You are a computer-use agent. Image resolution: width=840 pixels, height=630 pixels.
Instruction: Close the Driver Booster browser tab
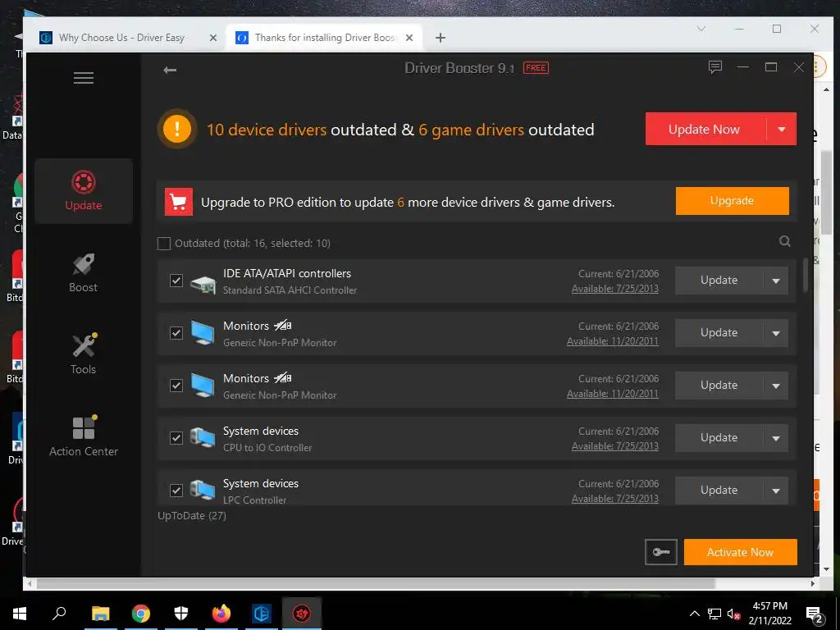tap(409, 38)
